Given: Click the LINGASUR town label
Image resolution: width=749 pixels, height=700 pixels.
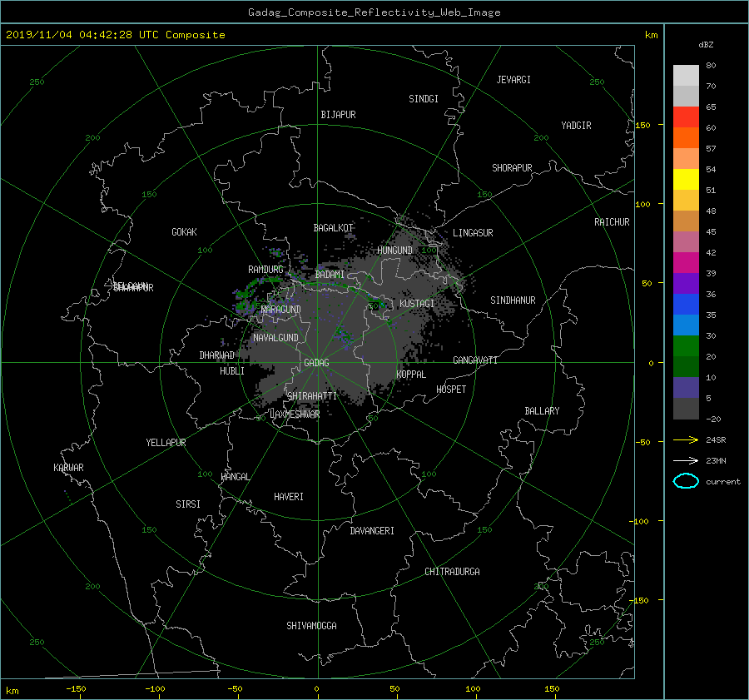Looking at the screenshot, I should (x=473, y=233).
